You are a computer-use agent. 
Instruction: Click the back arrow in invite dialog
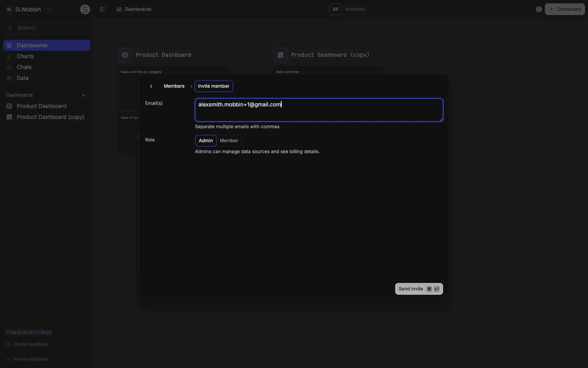point(151,86)
